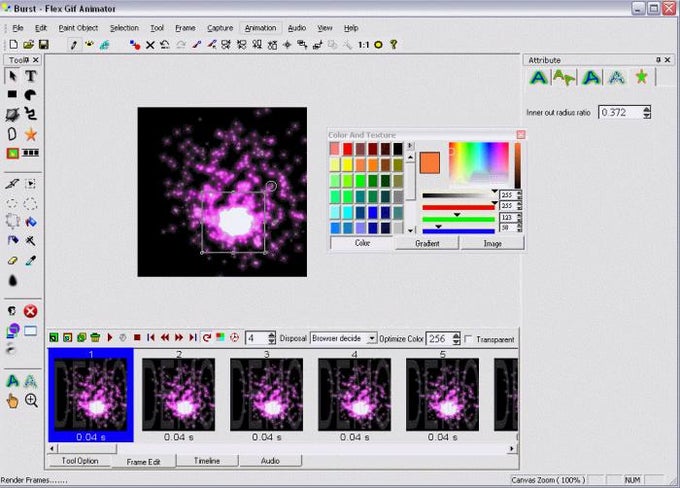
Task: Select frame 3 thumbnail
Action: pos(266,394)
